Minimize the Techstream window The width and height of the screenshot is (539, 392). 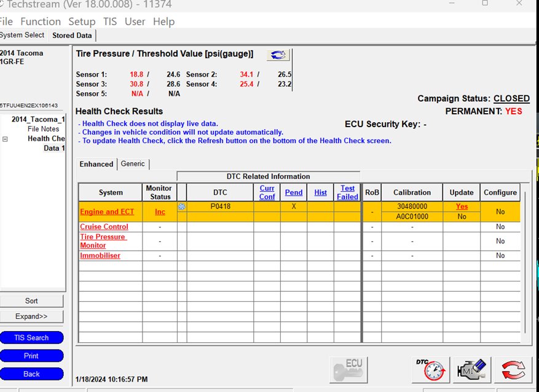click(452, 4)
